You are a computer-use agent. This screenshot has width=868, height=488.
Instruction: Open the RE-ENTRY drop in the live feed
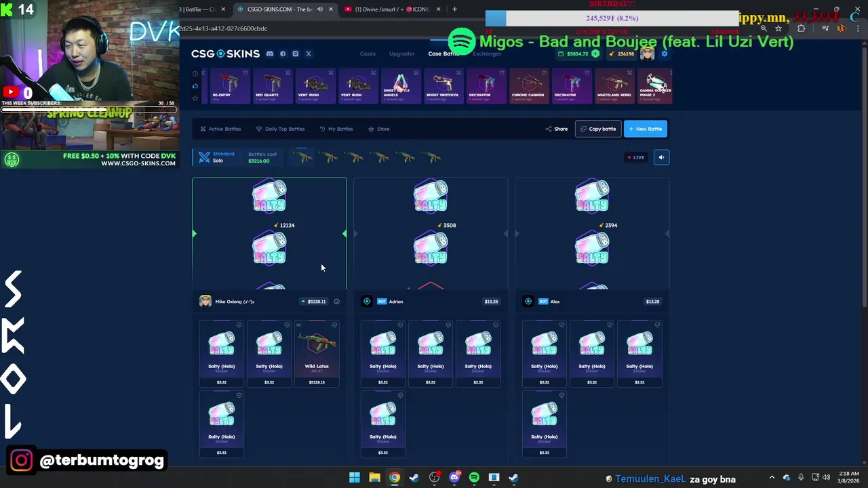pyautogui.click(x=229, y=85)
